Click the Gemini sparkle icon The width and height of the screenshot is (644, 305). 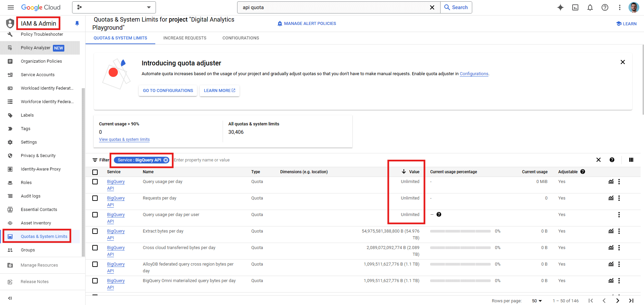[x=560, y=7]
